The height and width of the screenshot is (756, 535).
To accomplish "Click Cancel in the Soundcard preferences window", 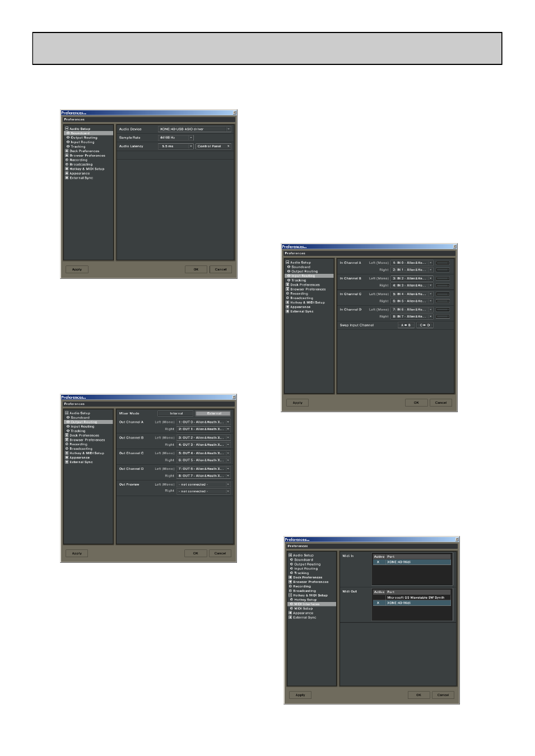I will coord(221,269).
